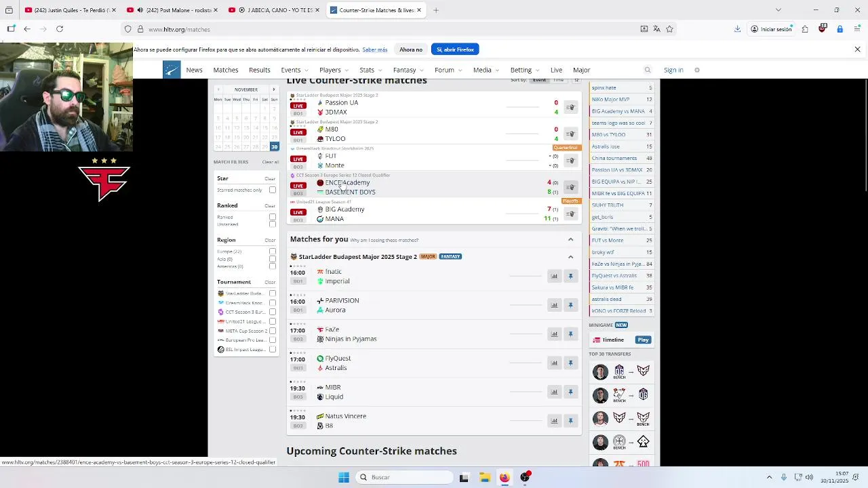This screenshot has width=868, height=488.
Task: Enable Unranked filter checkbox
Action: [x=273, y=224]
